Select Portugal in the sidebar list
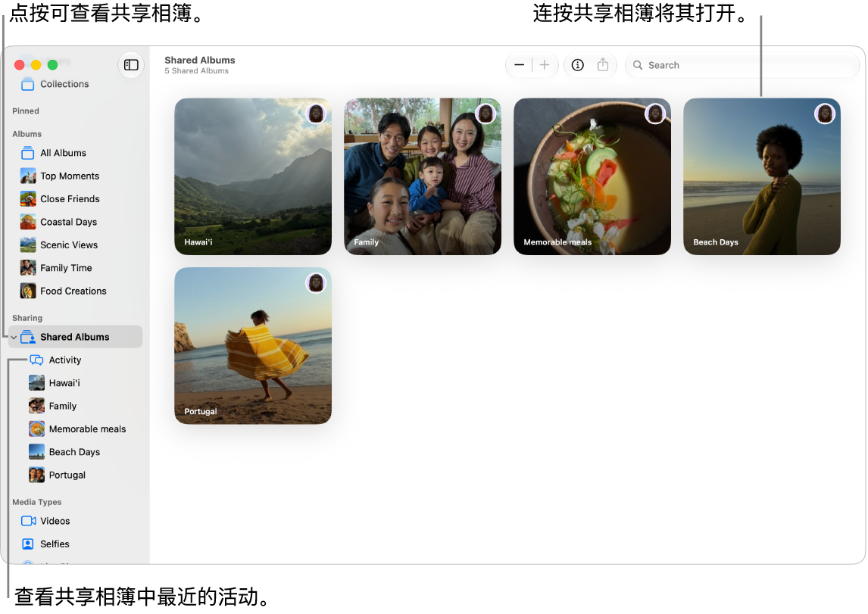 [x=75, y=475]
